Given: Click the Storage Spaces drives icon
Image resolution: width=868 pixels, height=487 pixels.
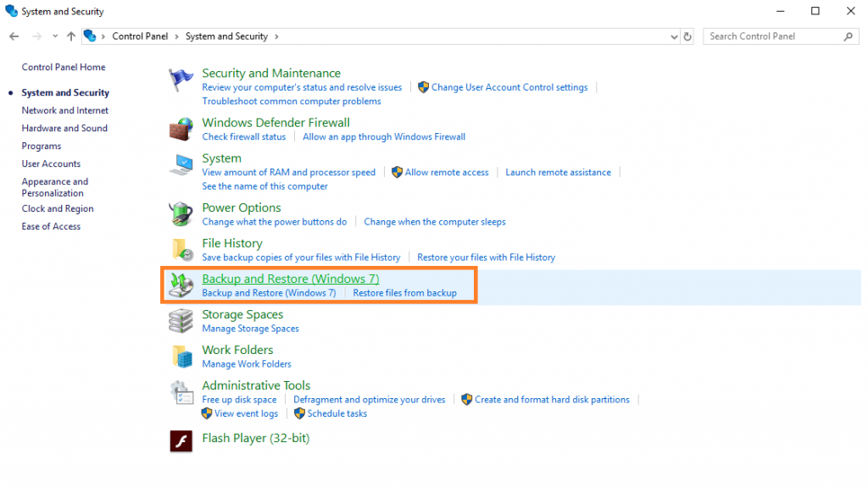Looking at the screenshot, I should (181, 320).
